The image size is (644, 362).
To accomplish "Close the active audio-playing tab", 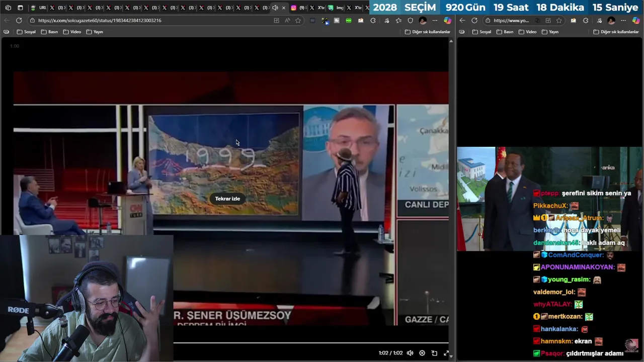I will [283, 8].
